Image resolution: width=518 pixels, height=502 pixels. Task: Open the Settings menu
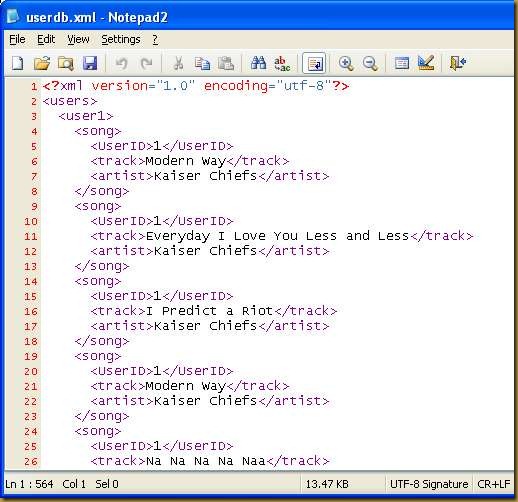[121, 39]
